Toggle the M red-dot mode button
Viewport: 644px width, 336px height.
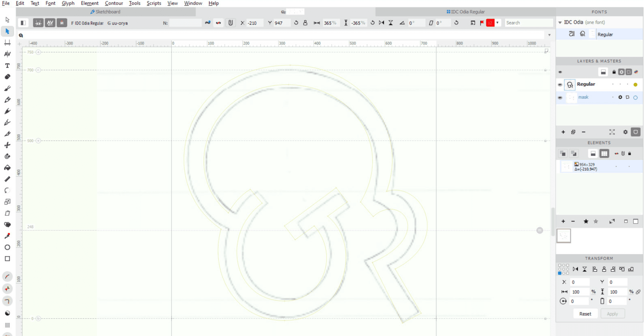coord(62,23)
